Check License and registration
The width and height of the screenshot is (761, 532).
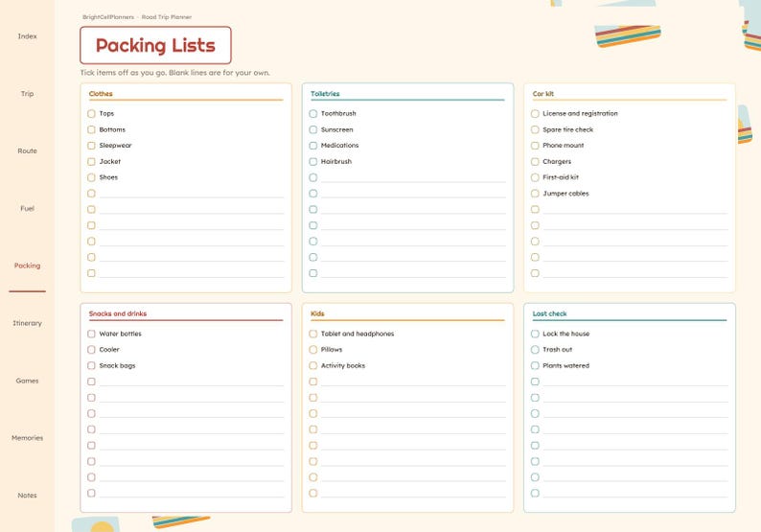coord(535,113)
